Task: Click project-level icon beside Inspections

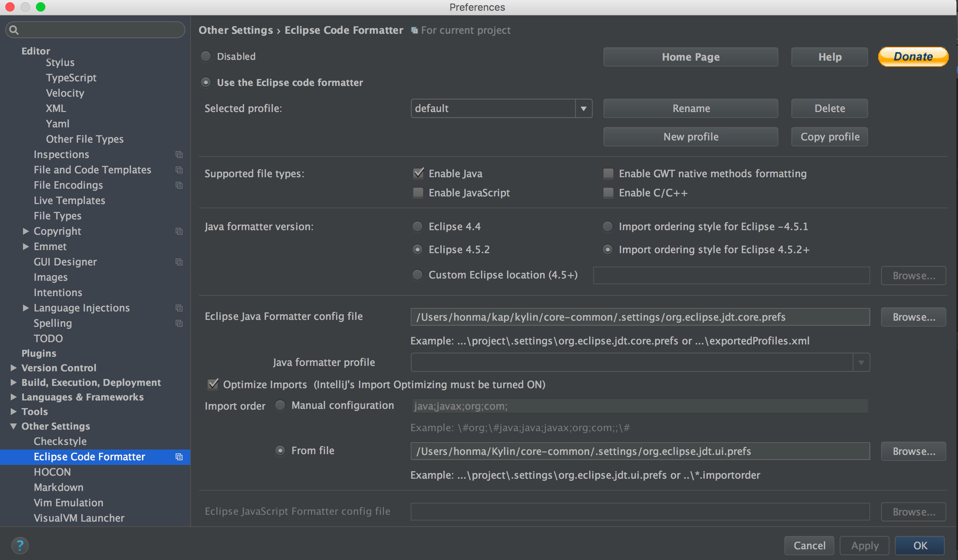Action: [x=179, y=155]
